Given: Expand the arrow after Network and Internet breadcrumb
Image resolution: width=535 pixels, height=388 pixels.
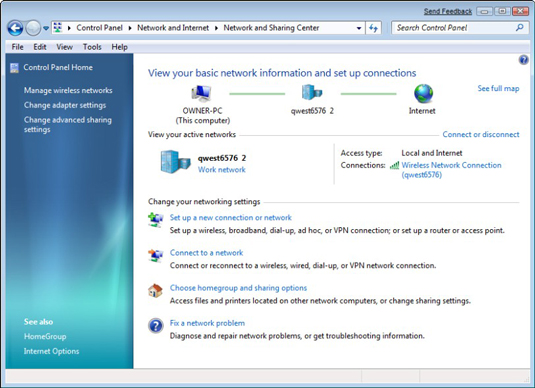Looking at the screenshot, I should [x=216, y=28].
